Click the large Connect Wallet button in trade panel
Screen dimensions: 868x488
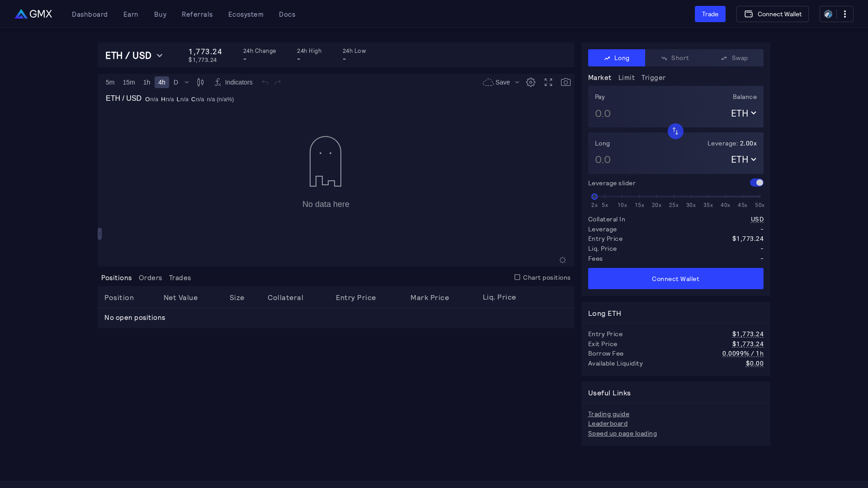(675, 279)
